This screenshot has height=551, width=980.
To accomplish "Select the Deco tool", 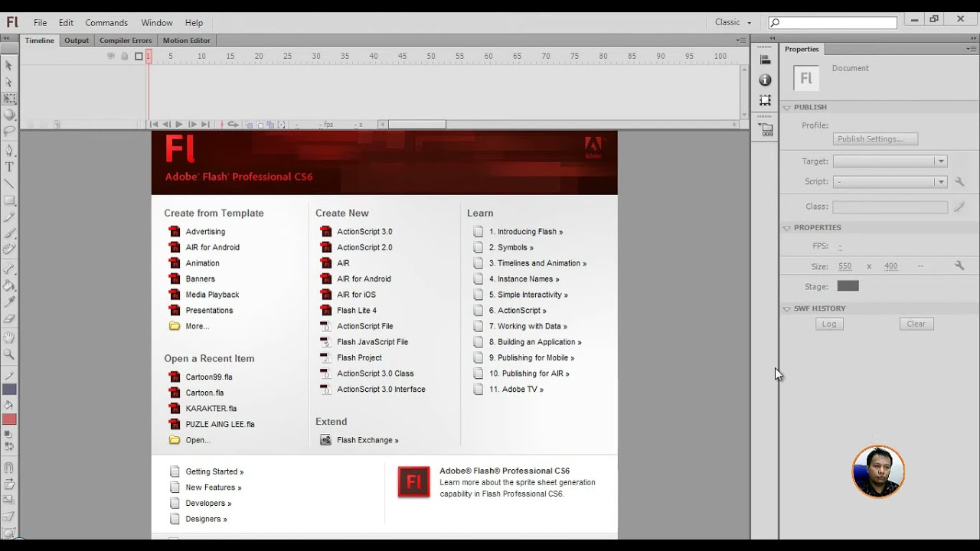I will point(9,249).
